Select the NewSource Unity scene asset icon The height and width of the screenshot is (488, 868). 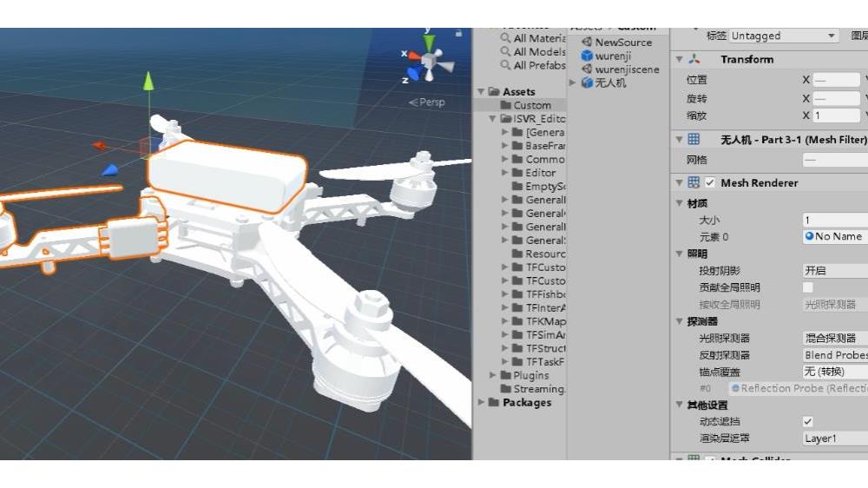coord(587,42)
